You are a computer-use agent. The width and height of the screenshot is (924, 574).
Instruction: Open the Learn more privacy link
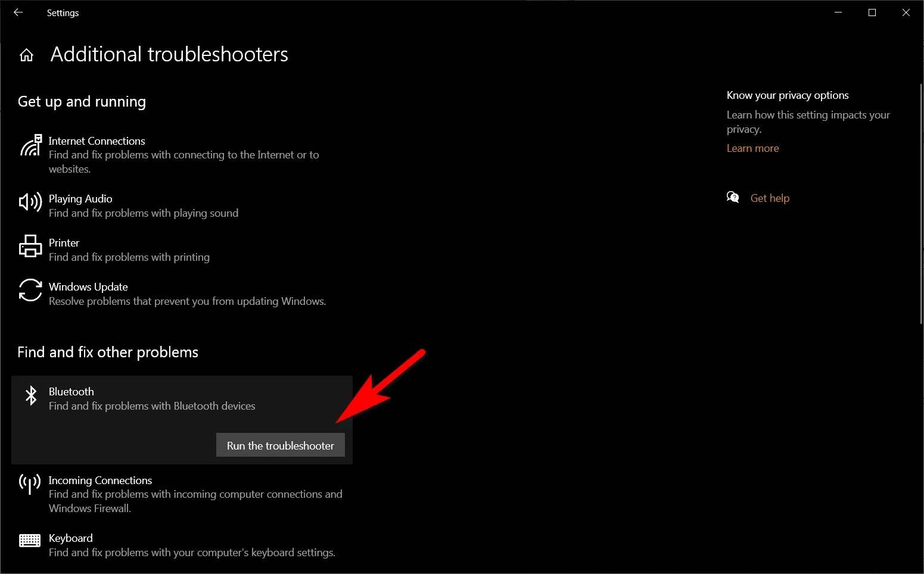pos(752,148)
